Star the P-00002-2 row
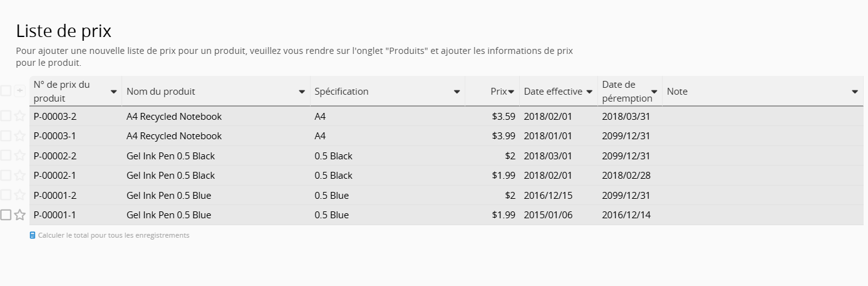 (20, 156)
